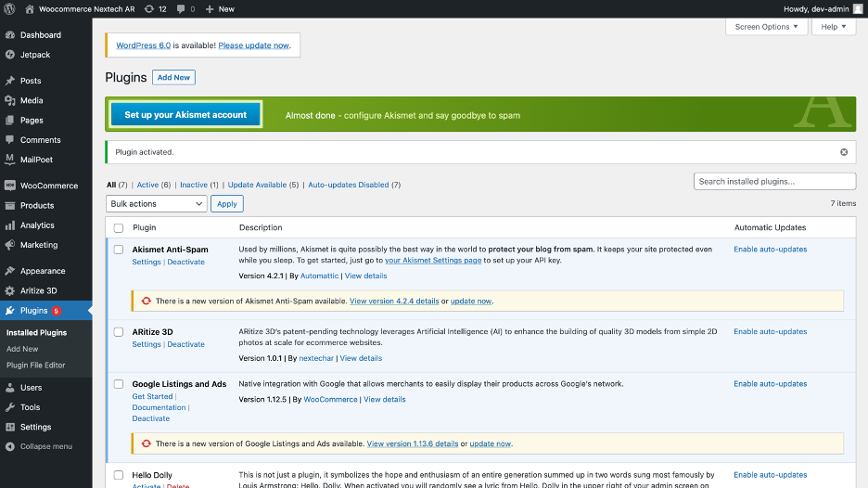
Task: Click the Add New button beside Plugins
Action: [173, 78]
